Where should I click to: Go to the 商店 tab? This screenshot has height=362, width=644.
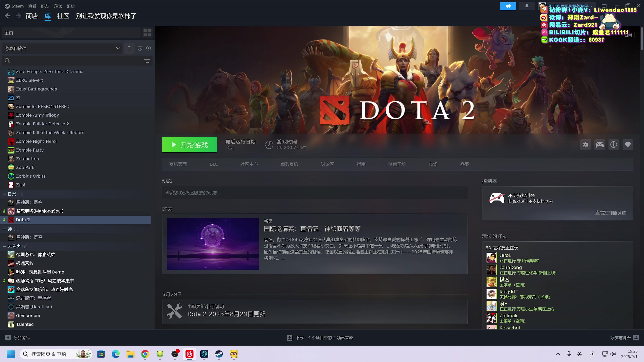tap(32, 16)
